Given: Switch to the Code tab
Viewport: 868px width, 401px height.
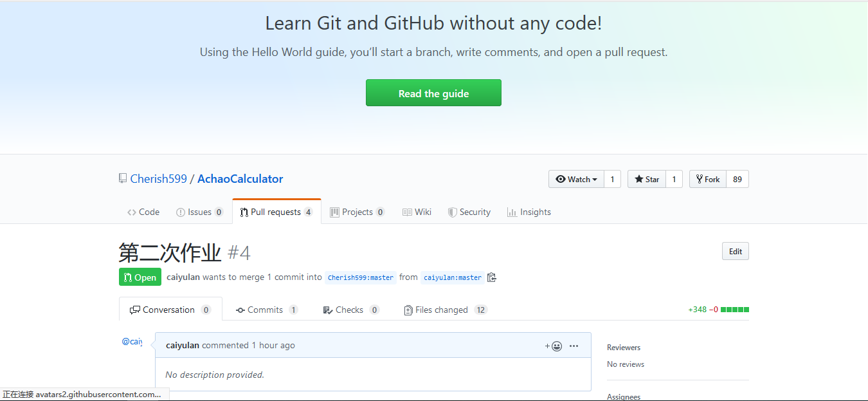Looking at the screenshot, I should (143, 212).
